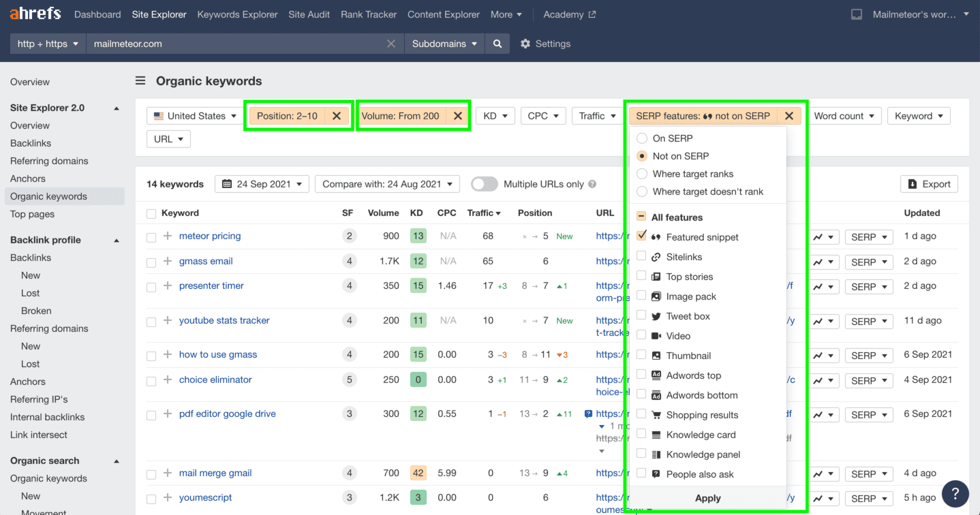Click the help question mark button
980x515 pixels.
coord(955,493)
